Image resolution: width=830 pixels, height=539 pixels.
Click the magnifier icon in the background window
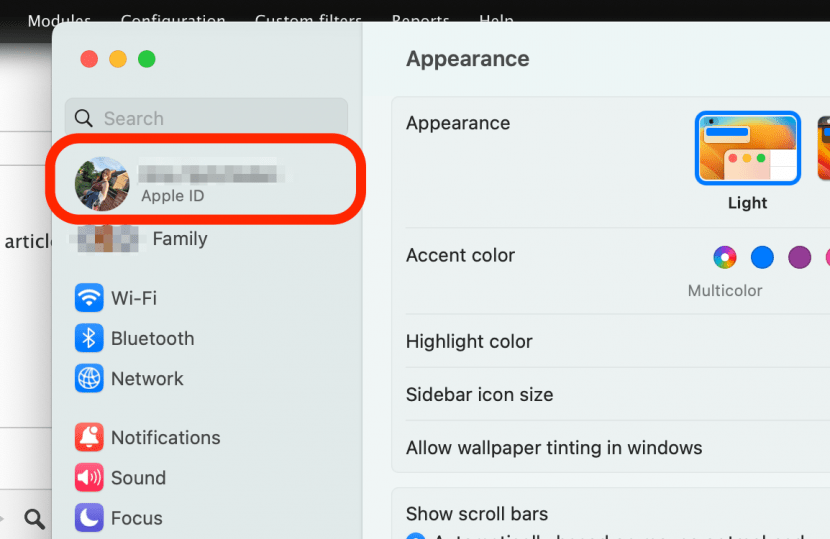35,519
